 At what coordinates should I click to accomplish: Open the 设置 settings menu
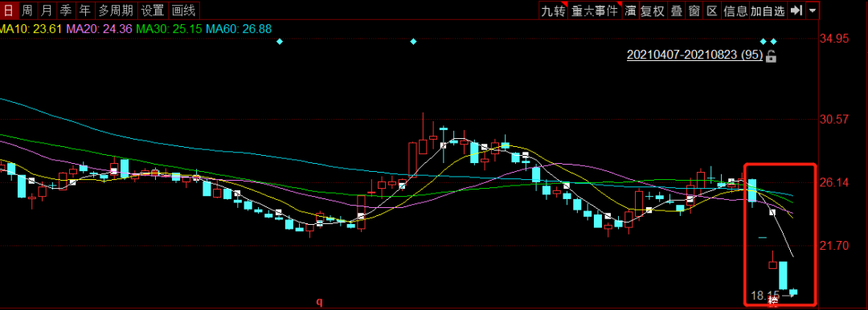pyautogui.click(x=152, y=10)
